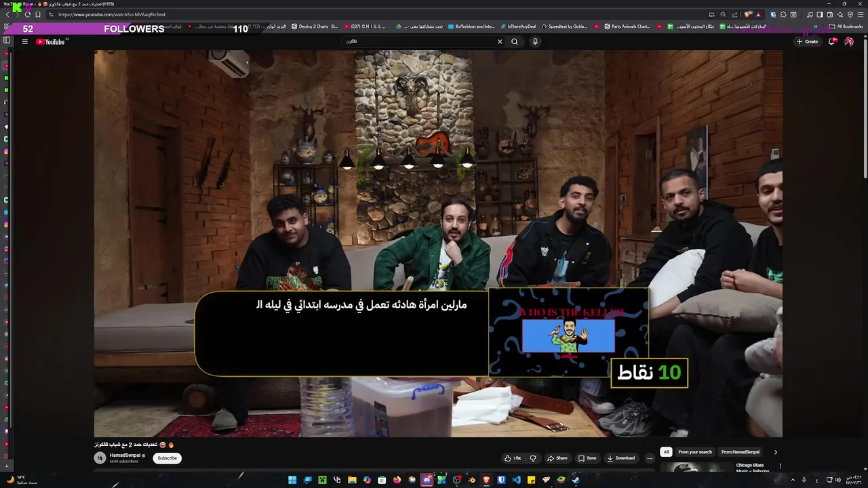Launch Minecraft from the taskbar
868x488 pixels.
click(322, 480)
